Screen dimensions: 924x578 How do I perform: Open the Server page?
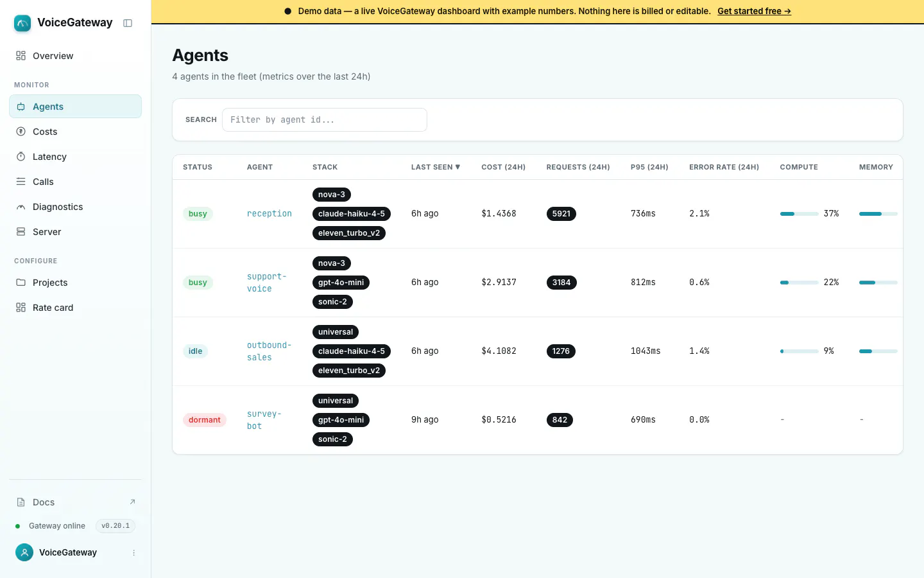click(75, 232)
